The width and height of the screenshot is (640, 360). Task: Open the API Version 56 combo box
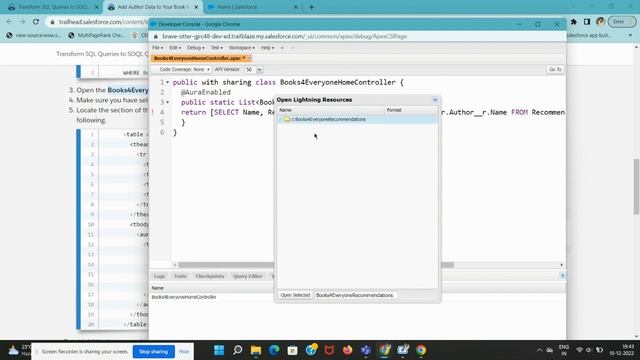[x=253, y=70]
